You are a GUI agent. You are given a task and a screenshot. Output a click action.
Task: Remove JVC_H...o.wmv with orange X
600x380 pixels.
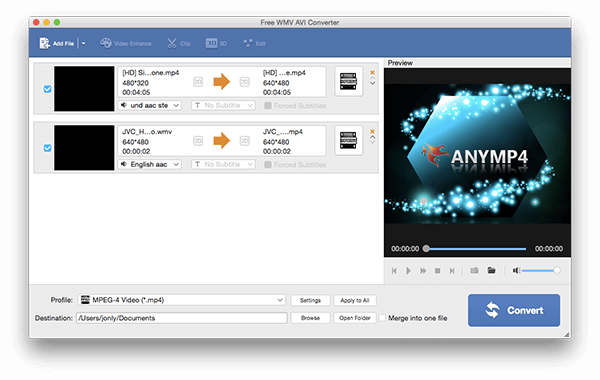click(372, 131)
